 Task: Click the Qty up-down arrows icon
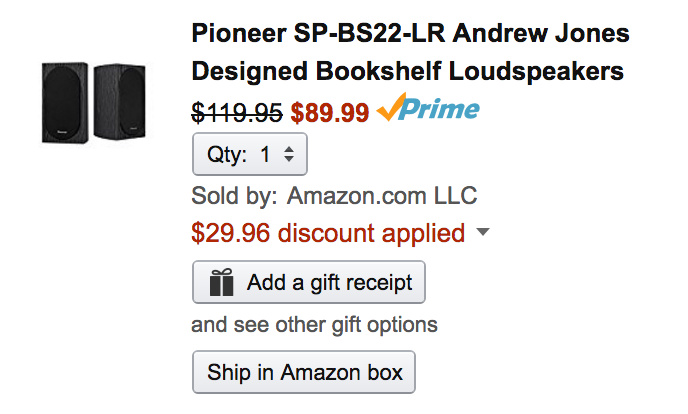289,154
